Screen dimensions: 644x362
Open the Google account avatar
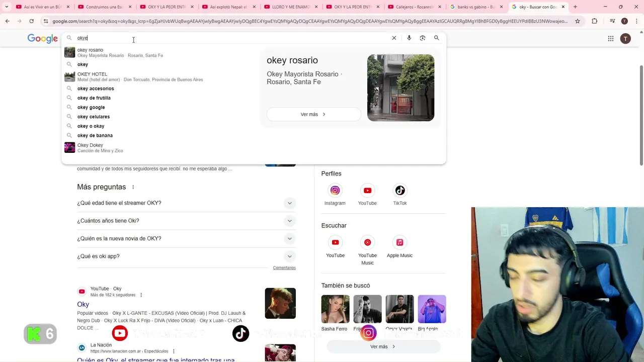click(x=625, y=39)
